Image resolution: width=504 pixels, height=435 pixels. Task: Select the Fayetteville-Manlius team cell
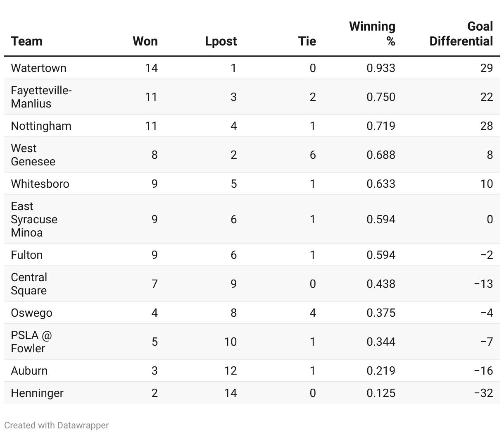41,97
